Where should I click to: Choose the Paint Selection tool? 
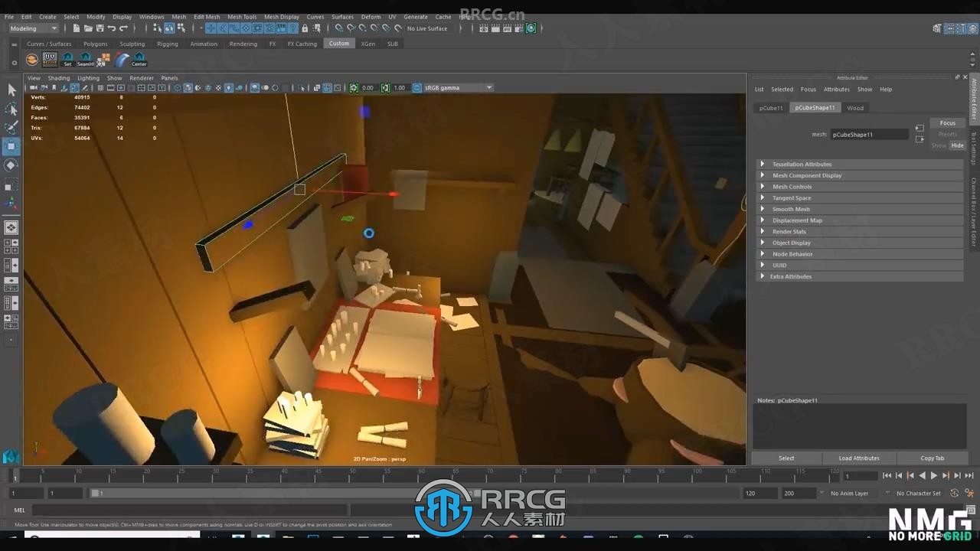[11, 128]
